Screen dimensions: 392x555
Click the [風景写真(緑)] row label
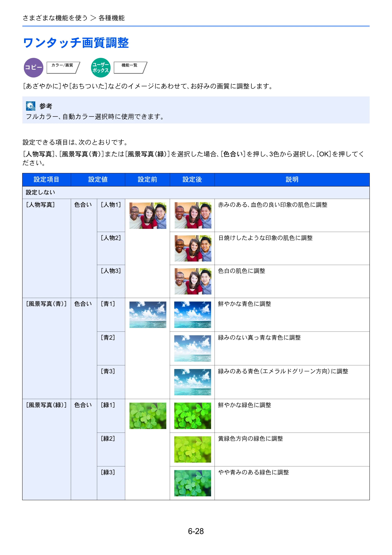pos(46,405)
